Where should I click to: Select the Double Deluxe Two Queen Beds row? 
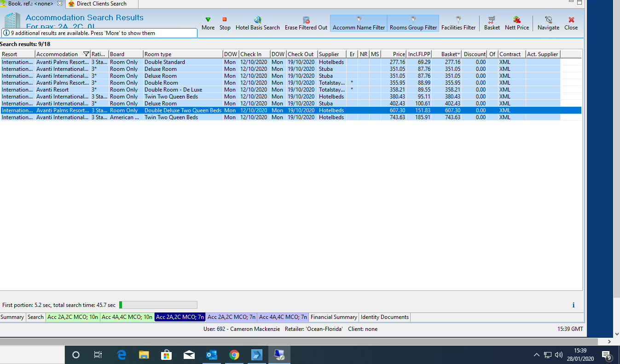290,110
